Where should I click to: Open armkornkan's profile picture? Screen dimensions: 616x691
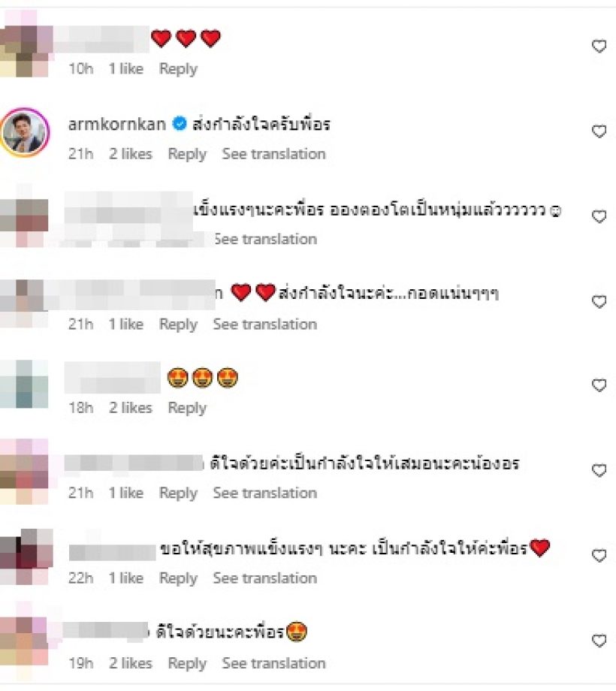point(25,132)
